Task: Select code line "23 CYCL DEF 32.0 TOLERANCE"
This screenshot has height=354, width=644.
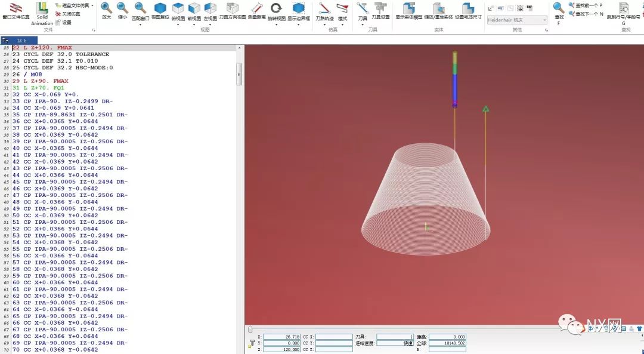Action: (x=61, y=54)
